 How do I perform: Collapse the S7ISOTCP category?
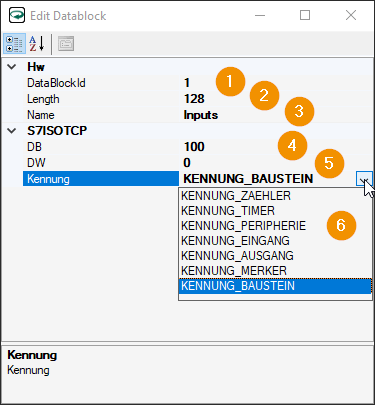tap(12, 131)
